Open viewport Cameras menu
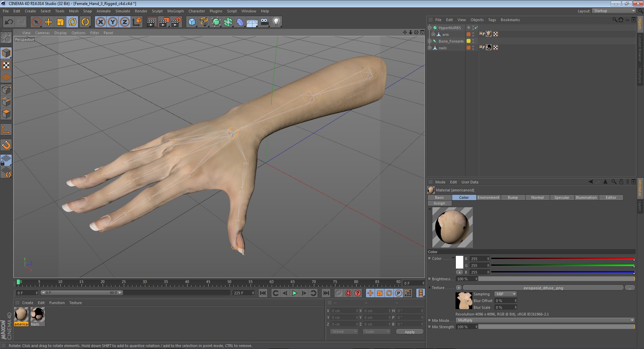644x349 pixels. [x=42, y=33]
